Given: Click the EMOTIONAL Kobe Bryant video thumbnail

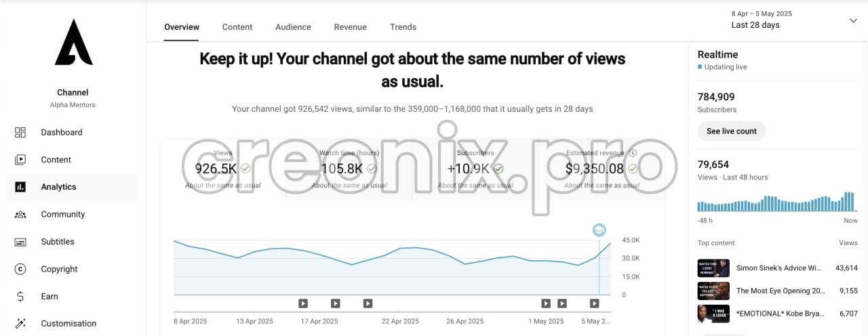Looking at the screenshot, I should 713,314.
